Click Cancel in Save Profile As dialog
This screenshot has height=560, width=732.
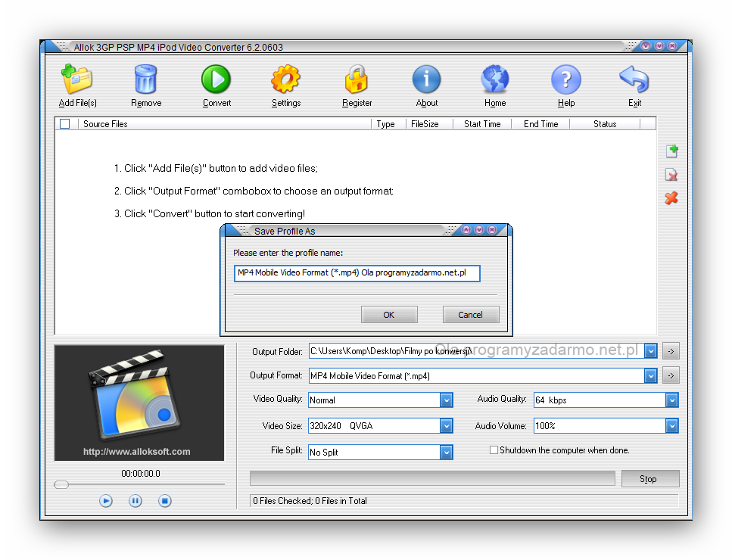(471, 315)
